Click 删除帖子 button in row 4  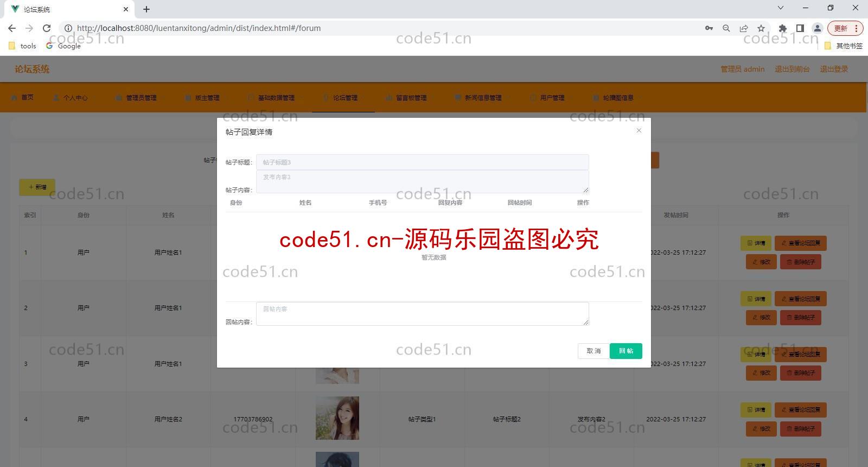point(801,428)
